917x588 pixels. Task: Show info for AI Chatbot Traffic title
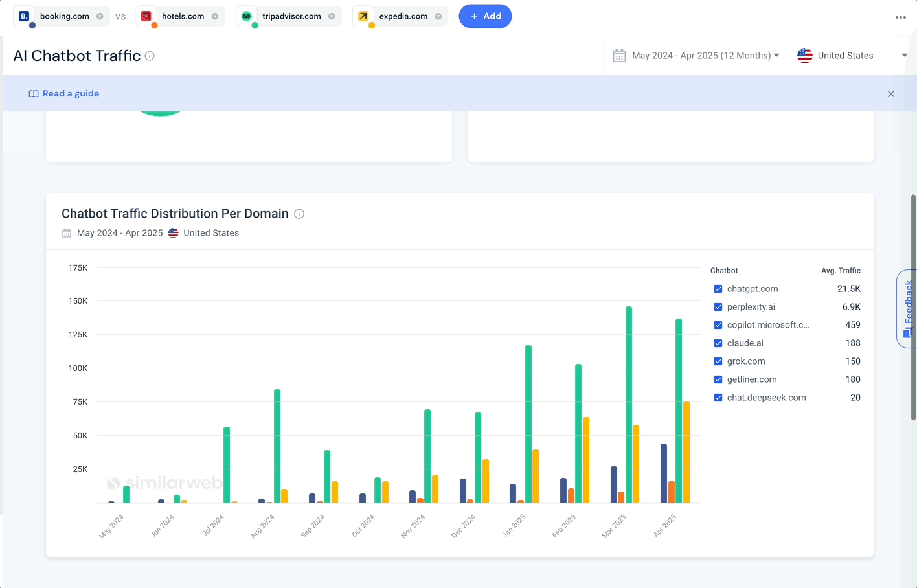point(150,56)
